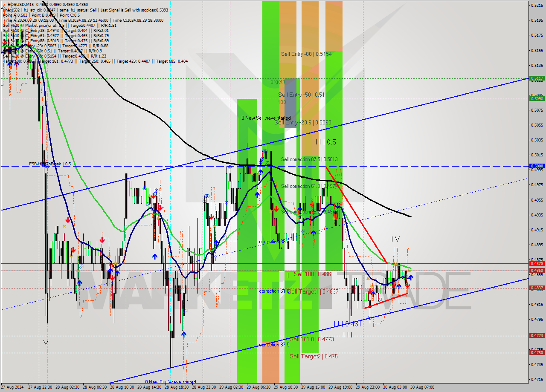Select 'Sell correction 87.5 | 0.5013' label

point(309,159)
